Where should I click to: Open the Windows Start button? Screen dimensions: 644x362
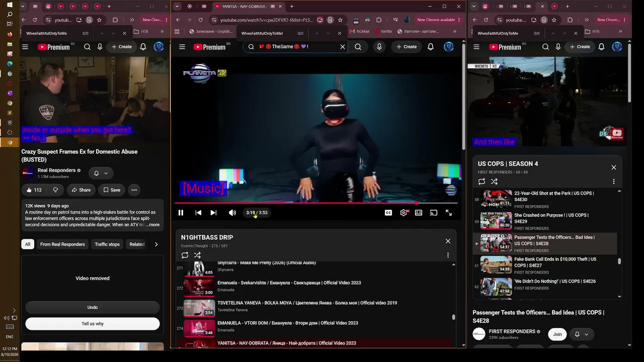[10, 5]
